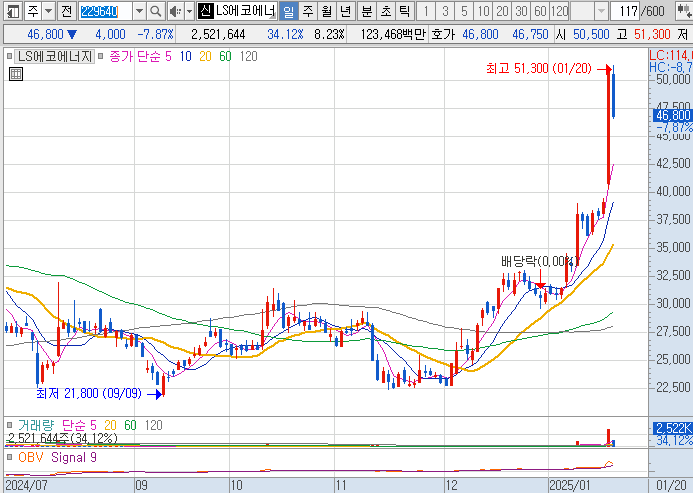The height and width of the screenshot is (493, 693).
Task: Expand the stock code history dropdown
Action: (139, 11)
